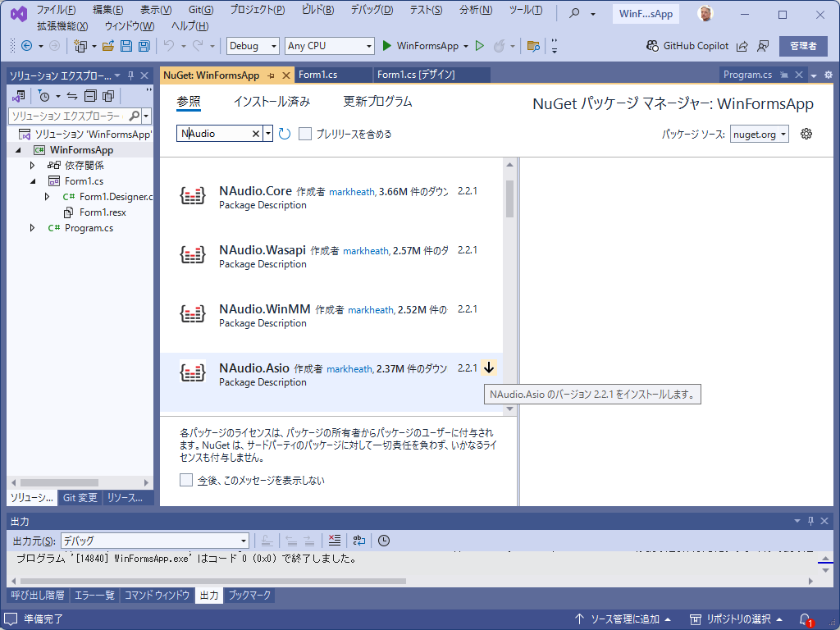Click the find in files folder icon

(x=533, y=46)
